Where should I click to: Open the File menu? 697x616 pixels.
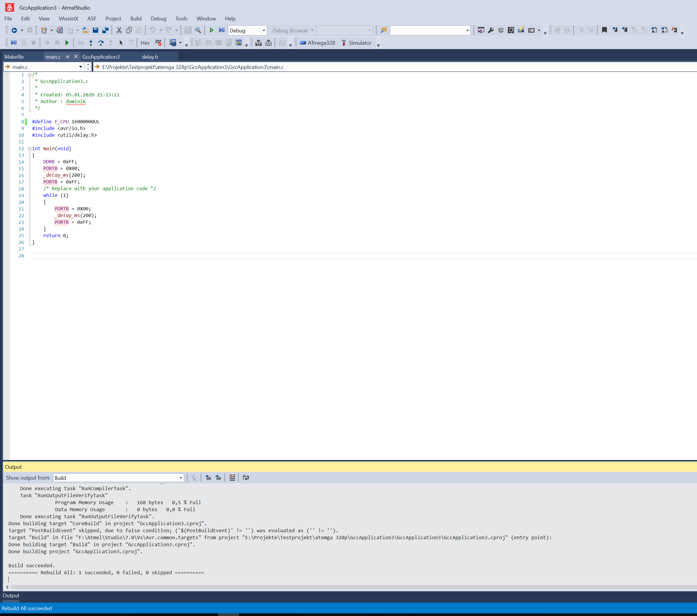8,18
